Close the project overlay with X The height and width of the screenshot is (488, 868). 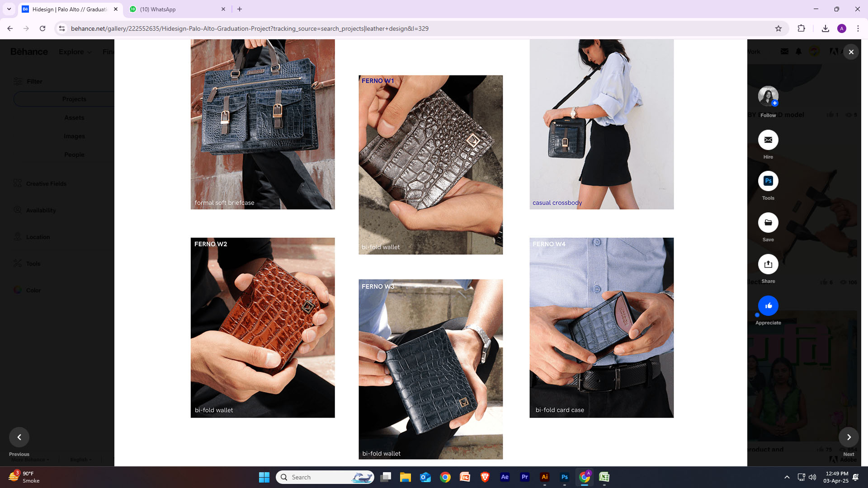coord(851,52)
